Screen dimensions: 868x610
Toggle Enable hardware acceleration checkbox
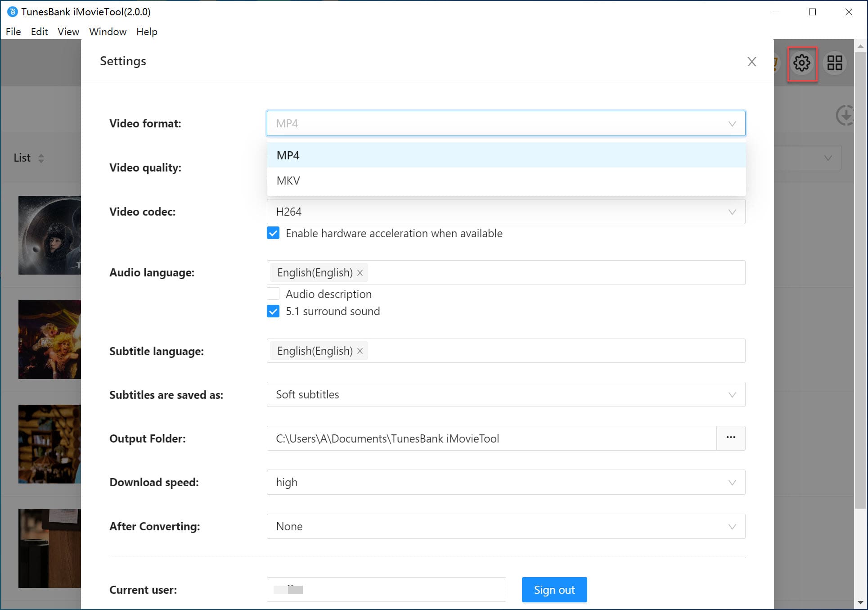coord(273,233)
